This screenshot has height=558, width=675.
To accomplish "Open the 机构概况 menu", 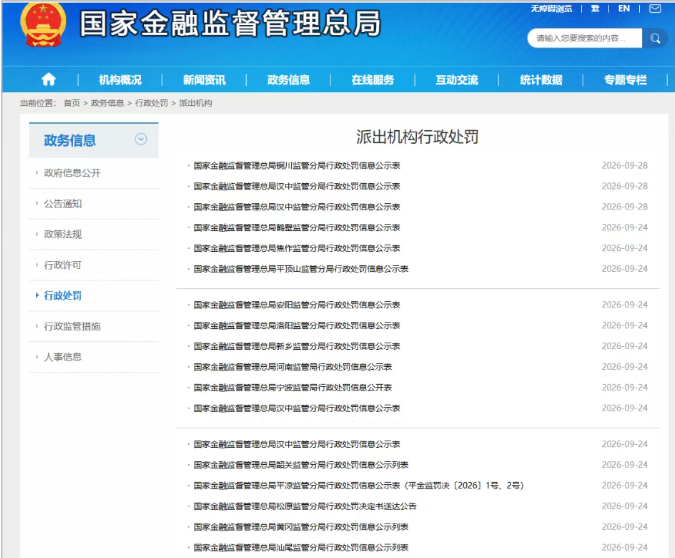I will (x=120, y=80).
